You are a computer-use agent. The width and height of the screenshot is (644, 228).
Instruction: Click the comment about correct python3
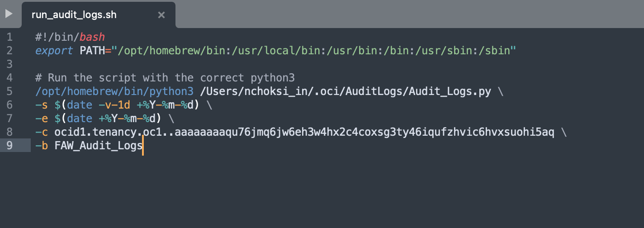165,78
